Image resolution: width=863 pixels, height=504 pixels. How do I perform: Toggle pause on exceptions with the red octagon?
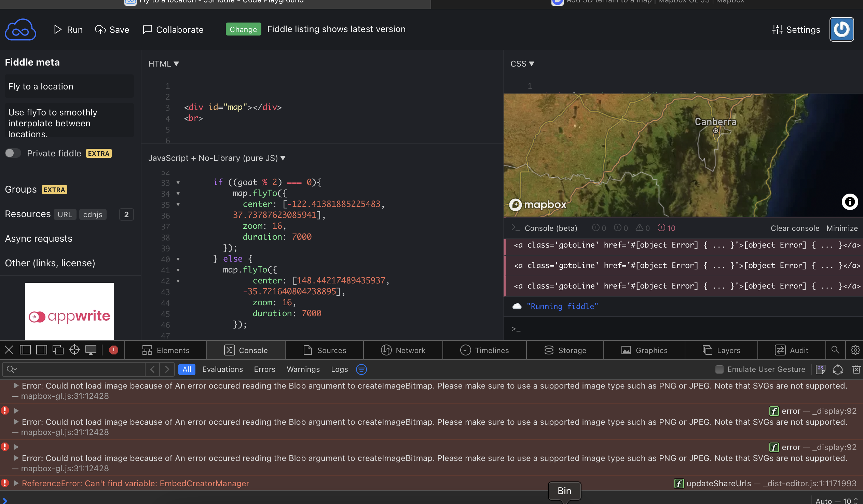click(x=113, y=350)
